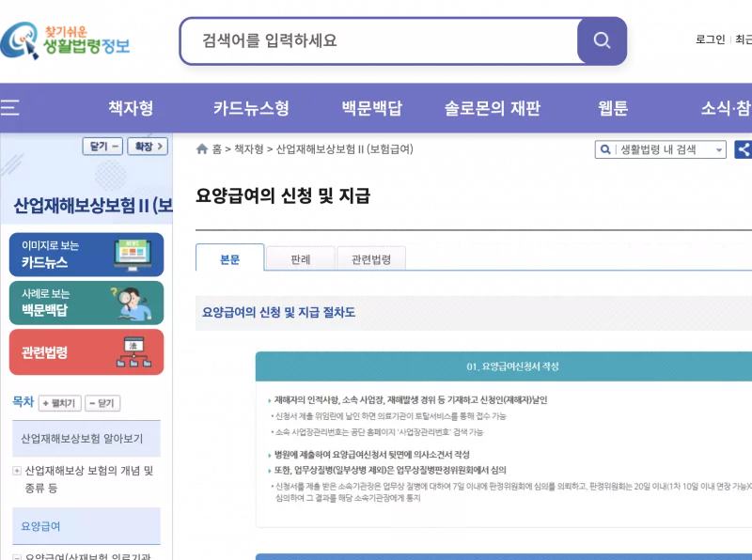Viewport: 752px width, 560px height.
Task: Open the 솔로몬의 재판 menu
Action: (492, 108)
